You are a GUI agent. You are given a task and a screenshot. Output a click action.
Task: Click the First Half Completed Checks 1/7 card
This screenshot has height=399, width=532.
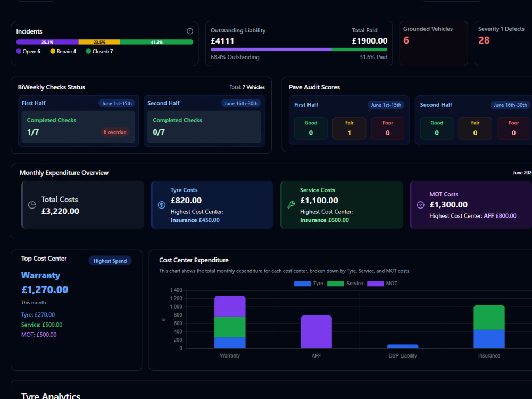coord(78,127)
